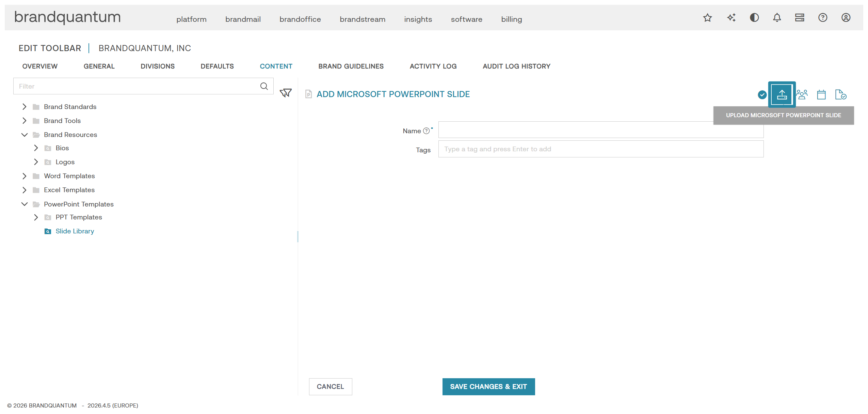The image size is (868, 414).
Task: Open AI sparkle assistant icon
Action: [731, 18]
